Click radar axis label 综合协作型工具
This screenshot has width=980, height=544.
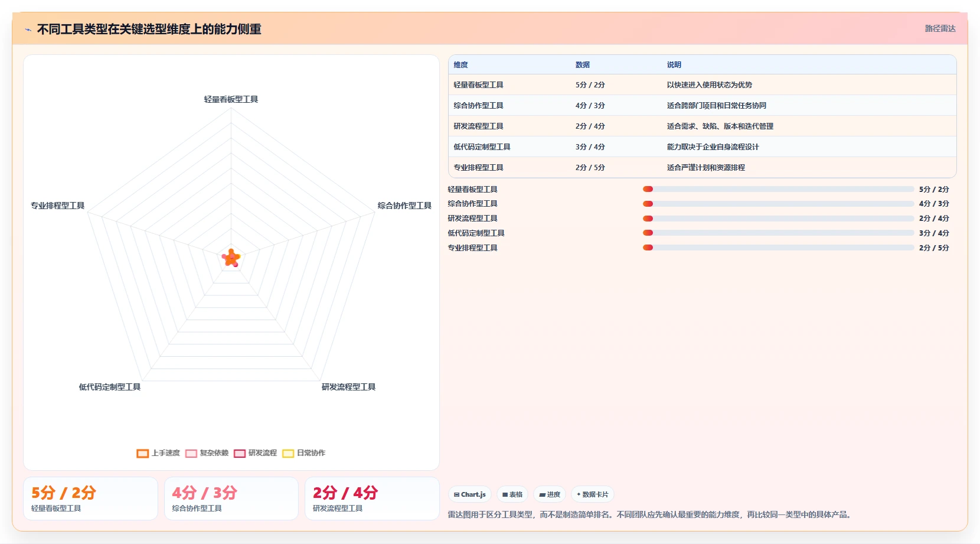pos(404,206)
